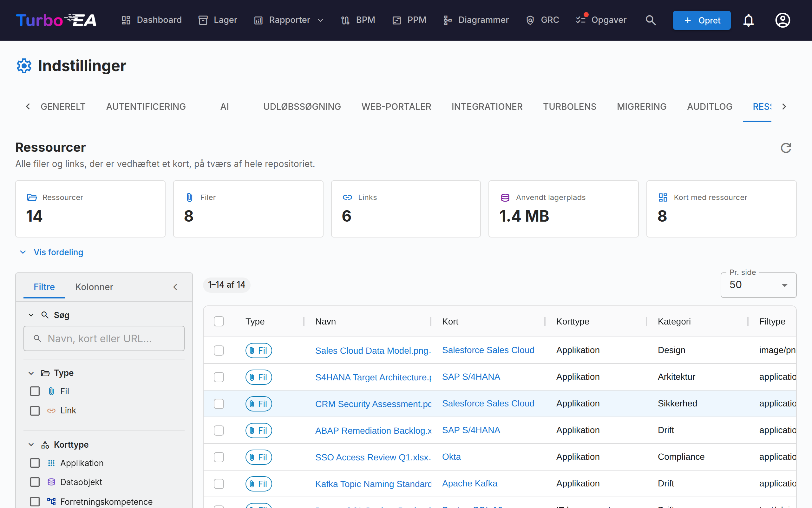Check the Dataobjekt korttype filter

pyautogui.click(x=35, y=482)
